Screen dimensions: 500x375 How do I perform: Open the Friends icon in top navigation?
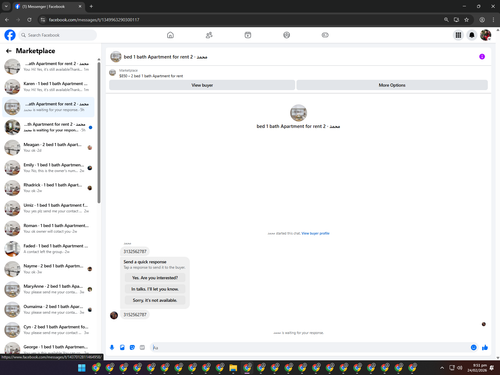209,35
